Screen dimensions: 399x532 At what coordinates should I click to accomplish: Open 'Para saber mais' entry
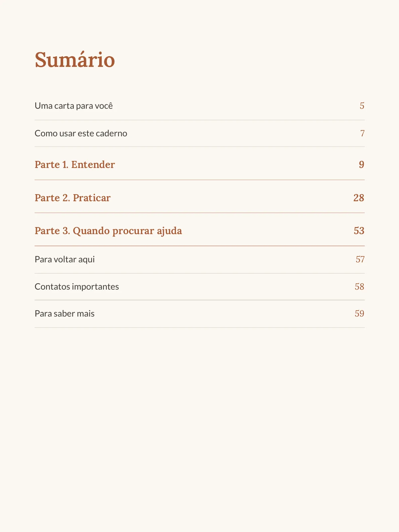pyautogui.click(x=199, y=314)
